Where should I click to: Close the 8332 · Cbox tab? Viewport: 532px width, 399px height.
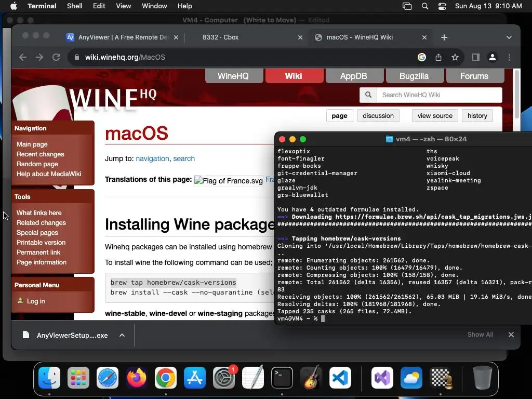300,37
